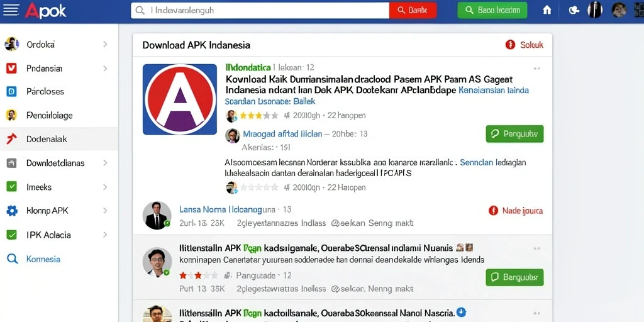Image resolution: width=644 pixels, height=322 pixels.
Task: Toggle the green Imeeks checkbox icon
Action: [x=11, y=187]
